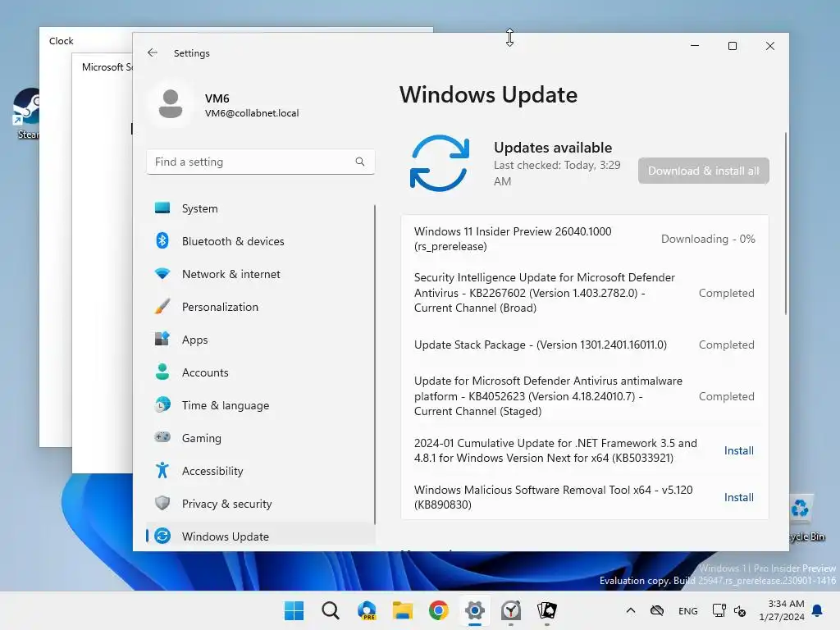Image resolution: width=840 pixels, height=630 pixels.
Task: Click the Accessibility figure icon
Action: coord(162,470)
